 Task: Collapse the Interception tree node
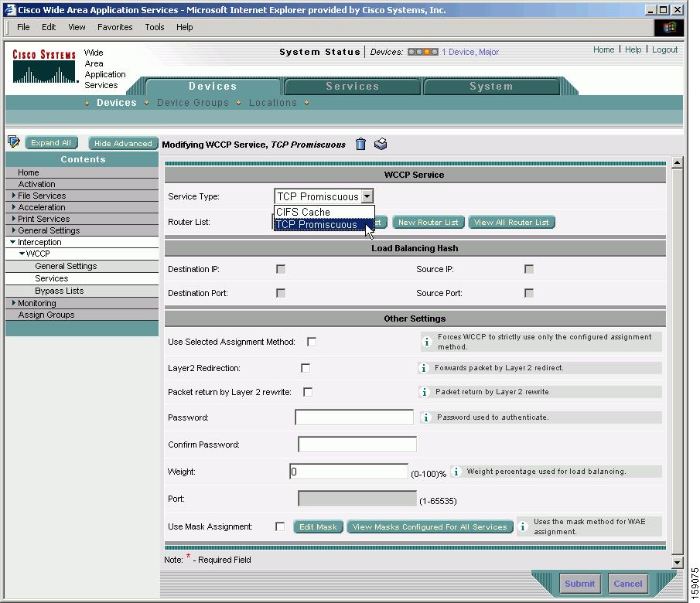pyautogui.click(x=12, y=242)
